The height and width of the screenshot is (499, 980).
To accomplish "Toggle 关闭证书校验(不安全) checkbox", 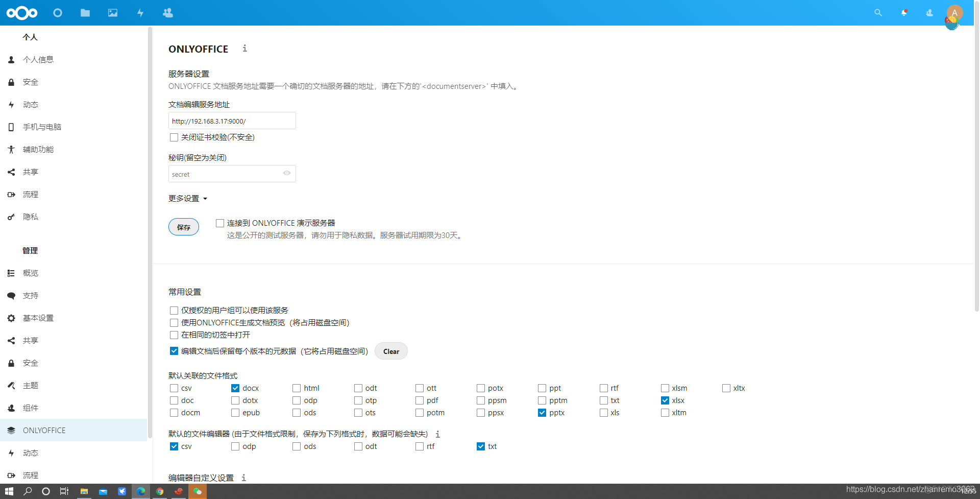I will point(174,137).
